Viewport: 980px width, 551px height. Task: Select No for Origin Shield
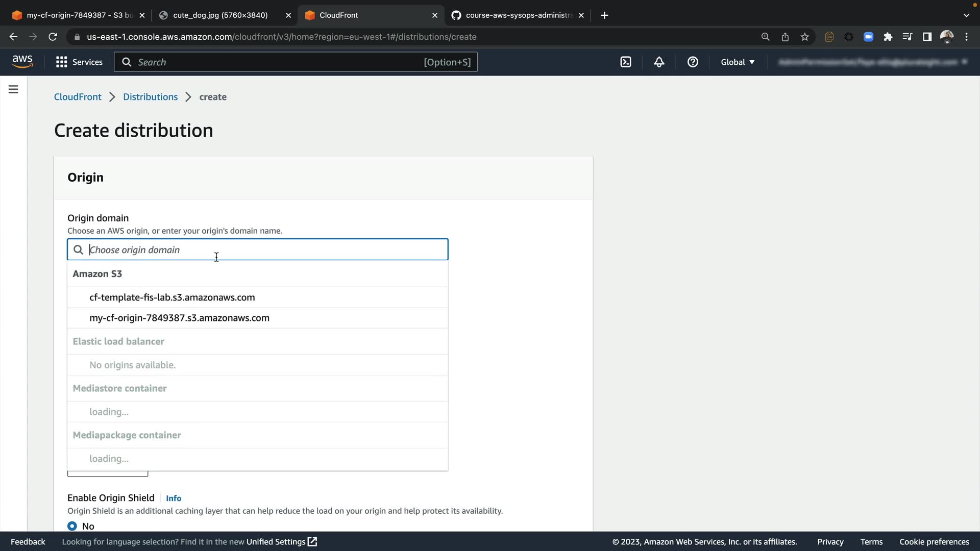72,526
